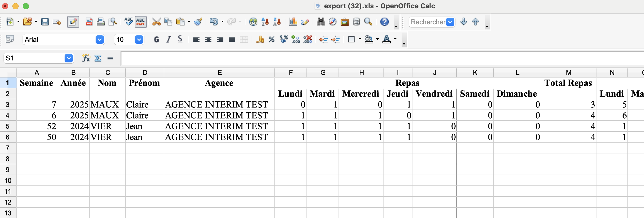Toggle Data Sources database icon
The height and width of the screenshot is (218, 644).
point(356,22)
